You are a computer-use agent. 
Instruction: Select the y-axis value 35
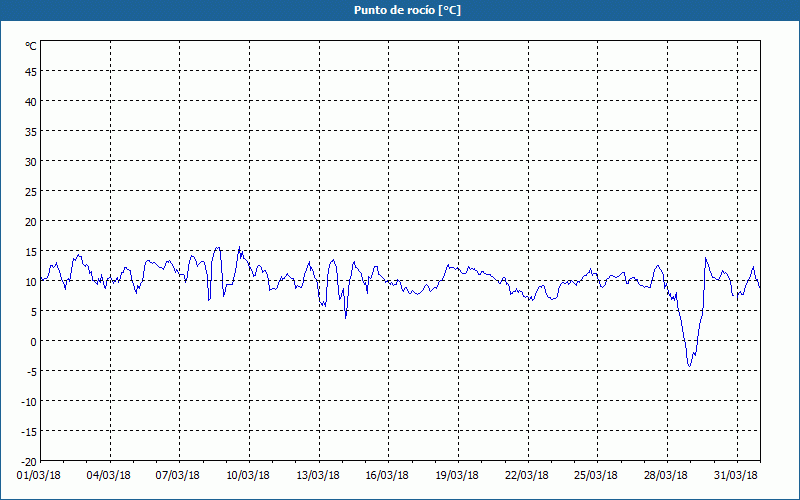click(x=31, y=132)
